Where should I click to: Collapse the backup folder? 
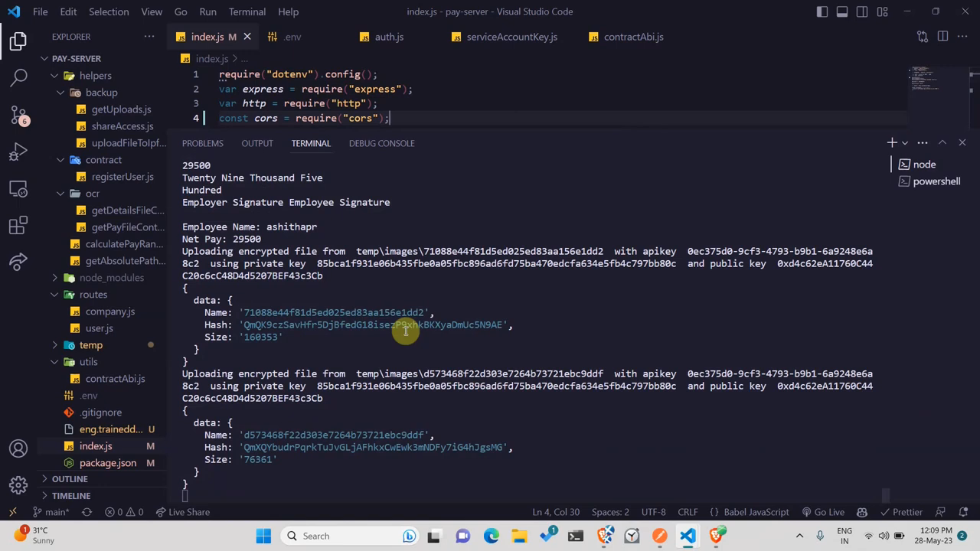(x=103, y=93)
